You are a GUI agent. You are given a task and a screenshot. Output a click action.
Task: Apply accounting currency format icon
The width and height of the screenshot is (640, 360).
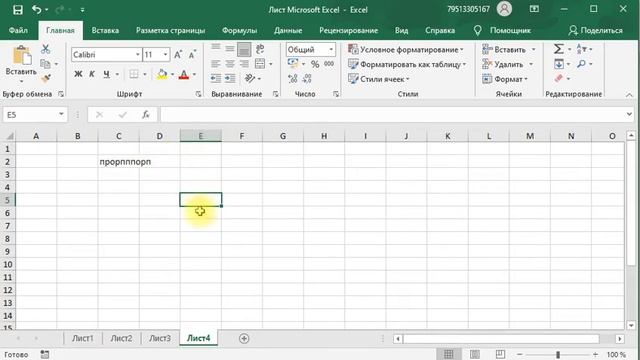pyautogui.click(x=293, y=64)
